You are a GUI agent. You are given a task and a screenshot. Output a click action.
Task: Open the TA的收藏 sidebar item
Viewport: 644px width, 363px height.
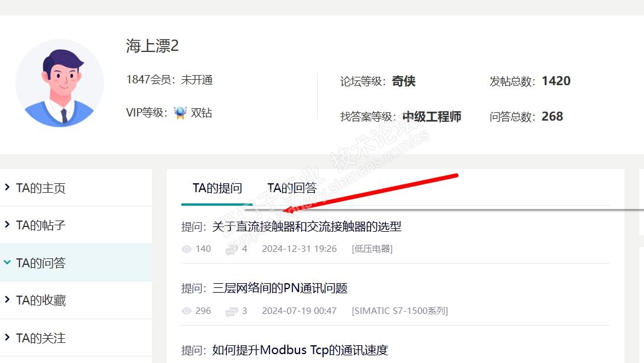76,300
